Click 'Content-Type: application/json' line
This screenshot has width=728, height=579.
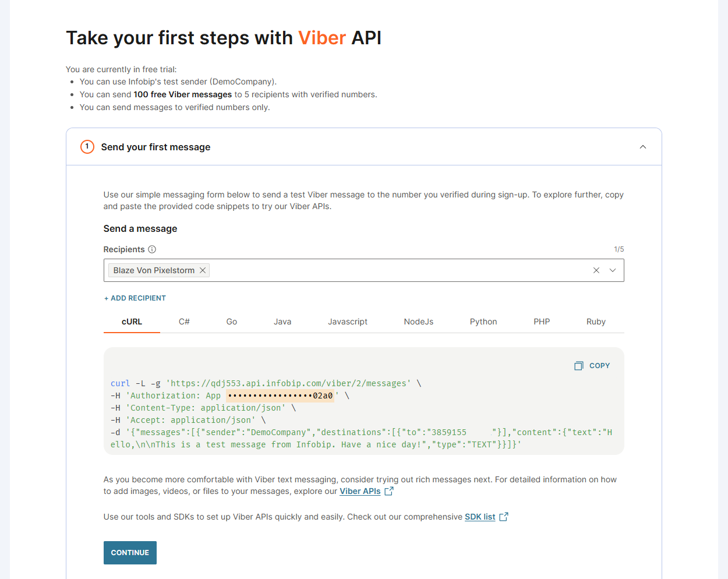click(206, 408)
